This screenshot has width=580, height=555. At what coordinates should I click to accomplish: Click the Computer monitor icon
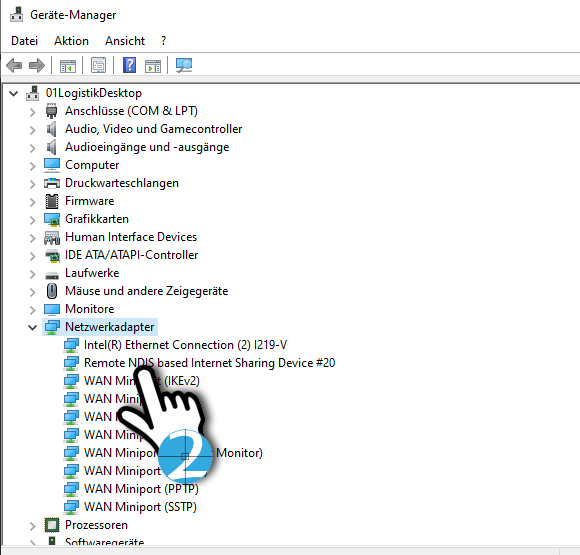(52, 165)
